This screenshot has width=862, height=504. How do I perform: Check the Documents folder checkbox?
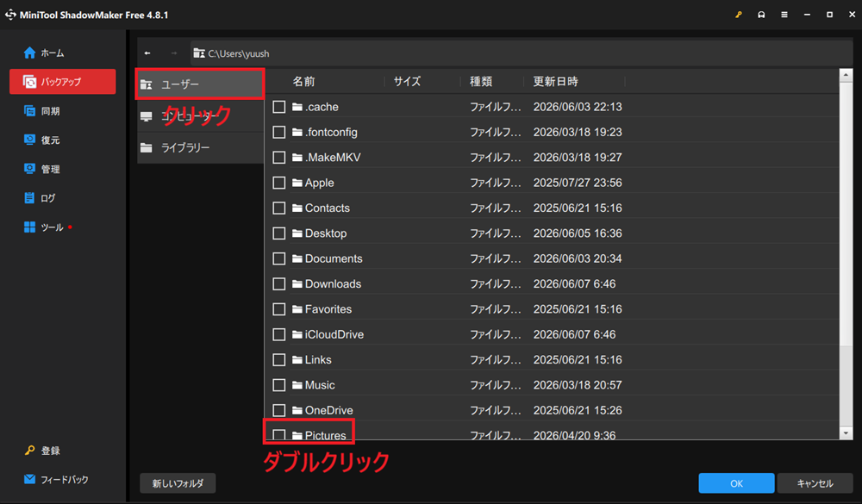pos(279,258)
